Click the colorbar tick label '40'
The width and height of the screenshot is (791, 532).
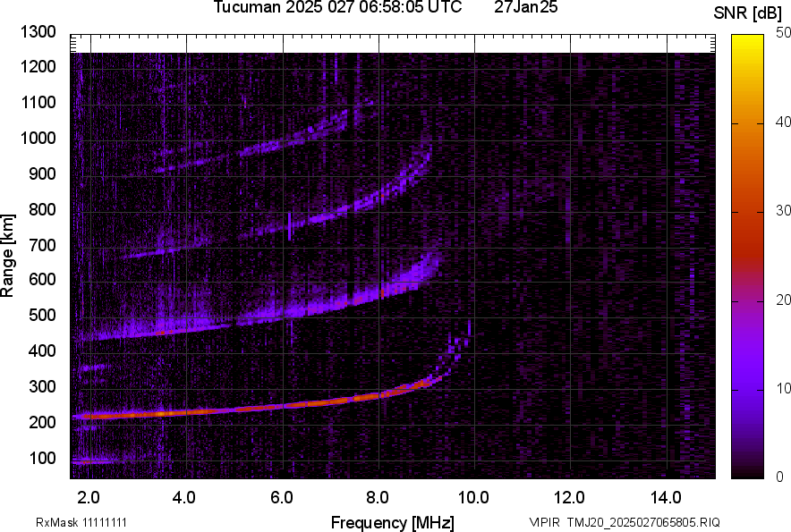coord(782,122)
